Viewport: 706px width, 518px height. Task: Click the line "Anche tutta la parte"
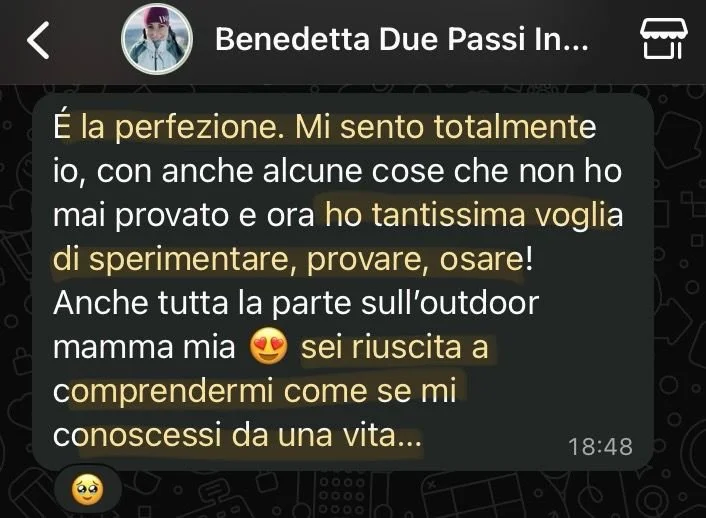pos(204,303)
